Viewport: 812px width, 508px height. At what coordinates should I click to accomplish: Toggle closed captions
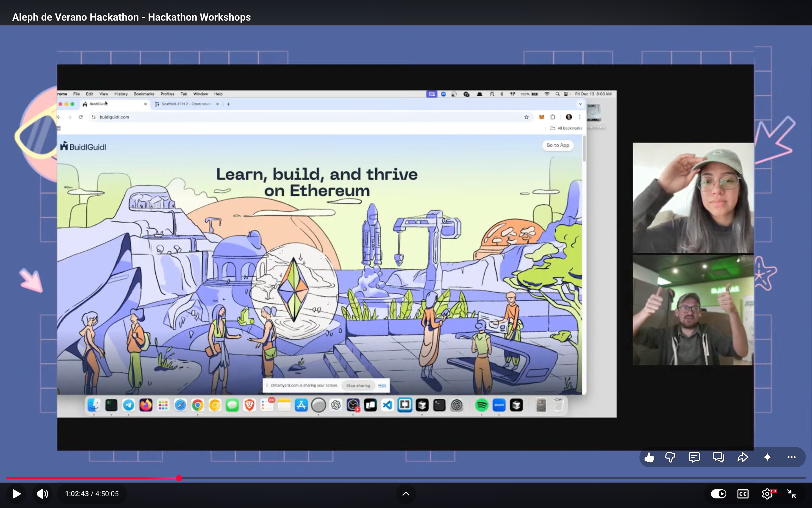click(743, 494)
